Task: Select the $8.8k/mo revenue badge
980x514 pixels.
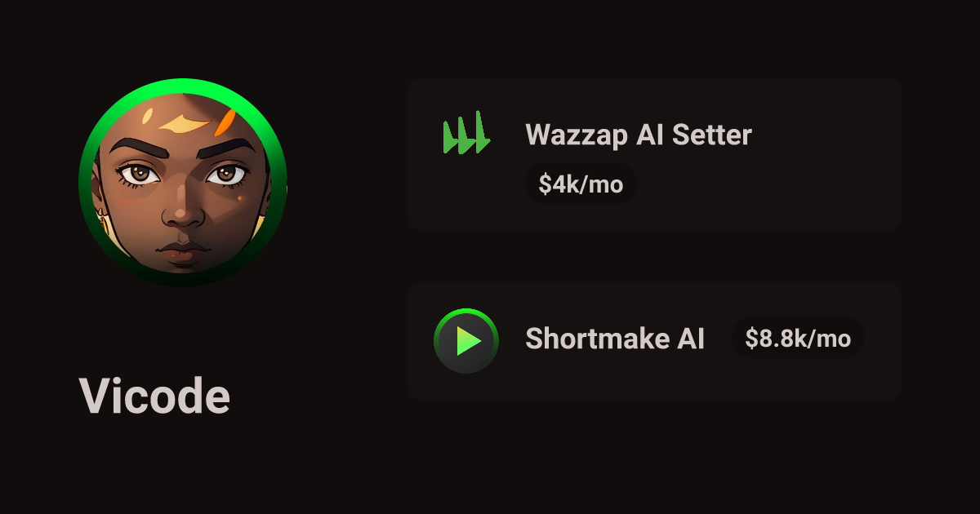Action: [798, 339]
